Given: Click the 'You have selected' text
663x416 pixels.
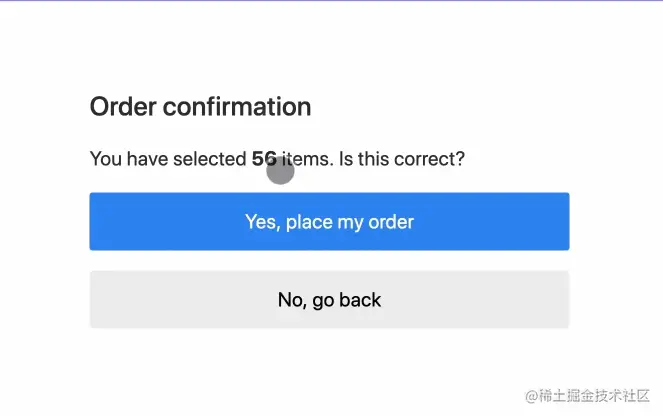Looking at the screenshot, I should click(x=168, y=159).
